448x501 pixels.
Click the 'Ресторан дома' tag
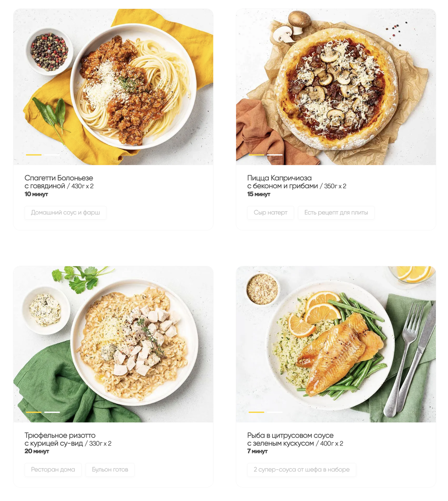point(53,470)
